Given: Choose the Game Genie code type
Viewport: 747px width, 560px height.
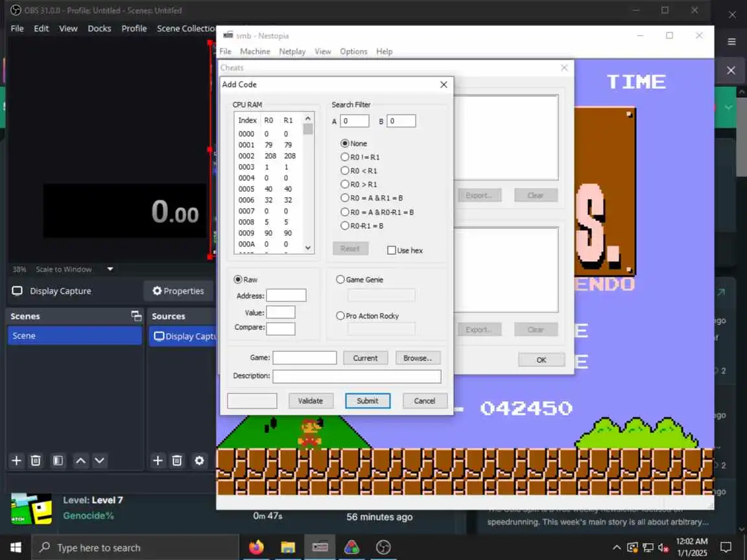Looking at the screenshot, I should 360,279.
